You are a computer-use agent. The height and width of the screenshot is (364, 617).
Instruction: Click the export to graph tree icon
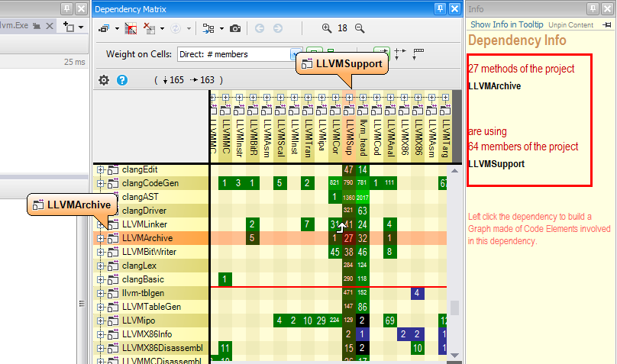[x=208, y=28]
